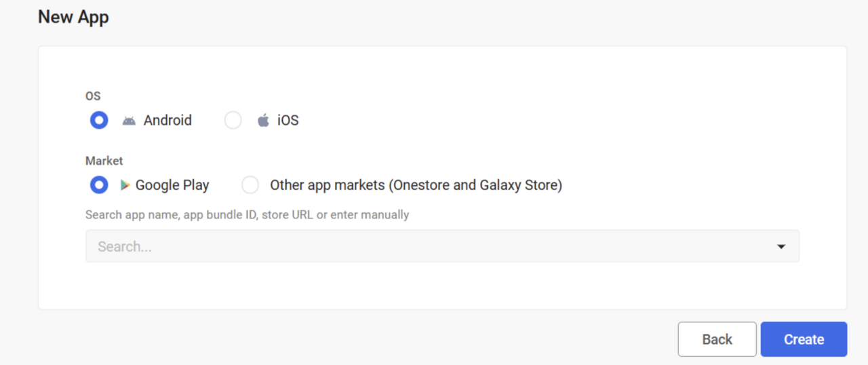Select Other app markets radio button
Screen dimensions: 868x365
pos(250,185)
